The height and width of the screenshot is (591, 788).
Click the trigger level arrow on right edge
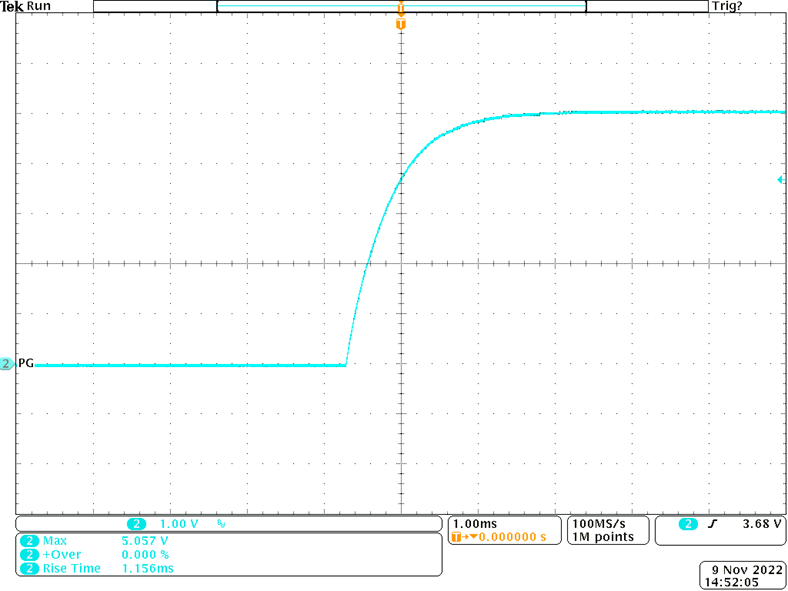[780, 179]
